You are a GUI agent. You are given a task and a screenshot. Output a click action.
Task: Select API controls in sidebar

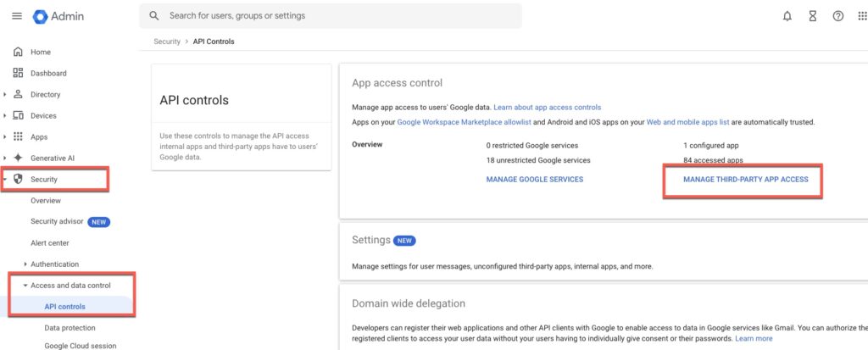pos(64,307)
